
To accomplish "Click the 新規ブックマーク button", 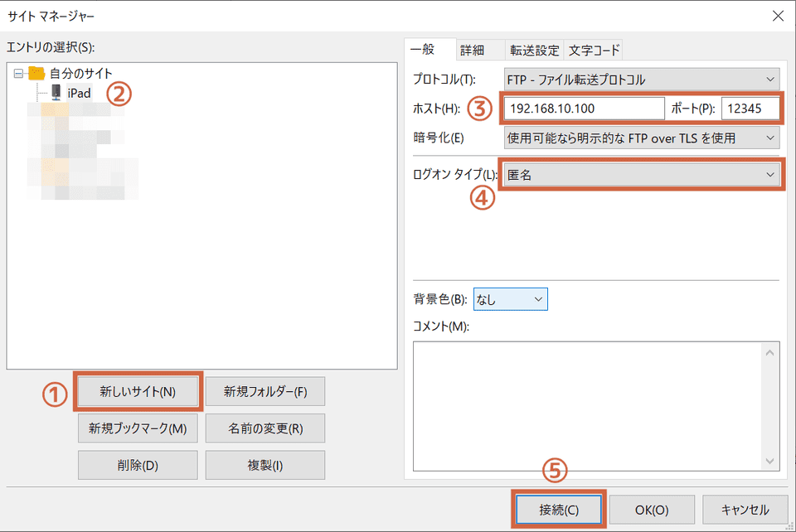I will tap(138, 428).
